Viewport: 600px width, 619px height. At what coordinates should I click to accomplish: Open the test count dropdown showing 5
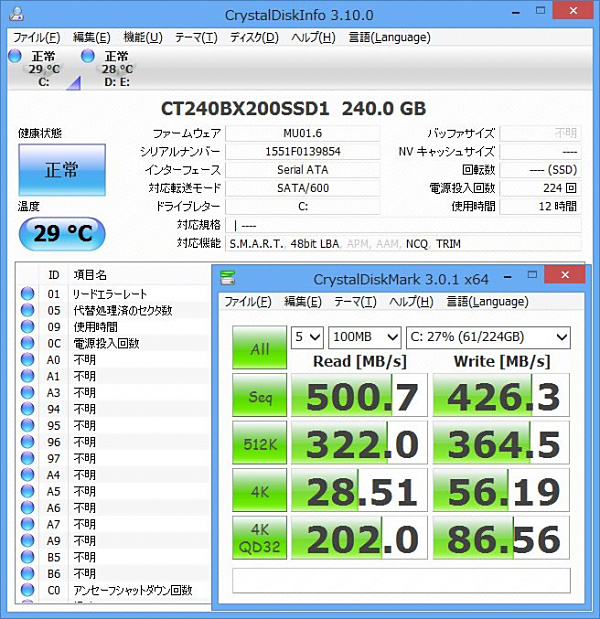pyautogui.click(x=307, y=337)
